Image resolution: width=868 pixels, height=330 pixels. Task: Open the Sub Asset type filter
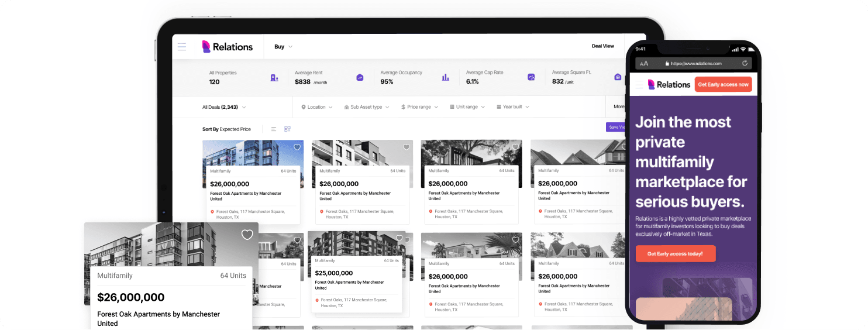366,107
